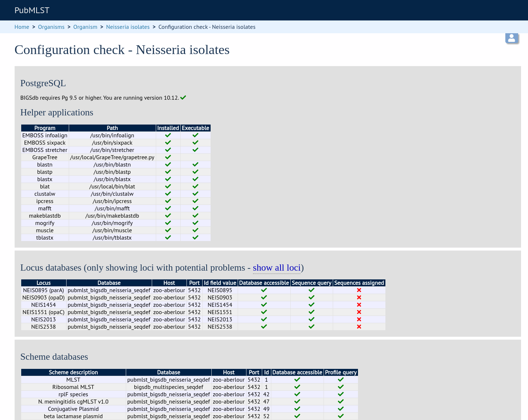Go to Home breadcrumb
528x420 pixels.
click(x=22, y=27)
